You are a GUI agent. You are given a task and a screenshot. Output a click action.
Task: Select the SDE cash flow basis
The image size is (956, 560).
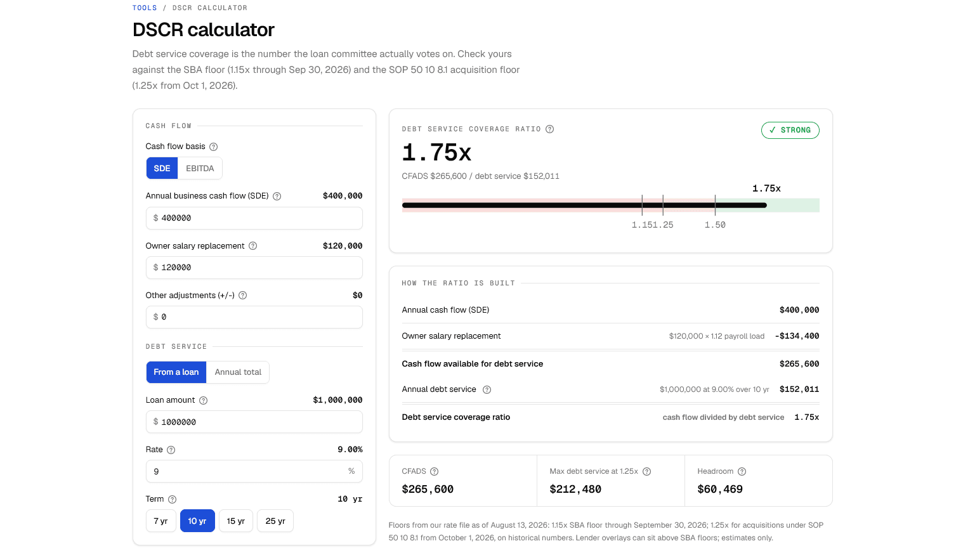(x=162, y=168)
